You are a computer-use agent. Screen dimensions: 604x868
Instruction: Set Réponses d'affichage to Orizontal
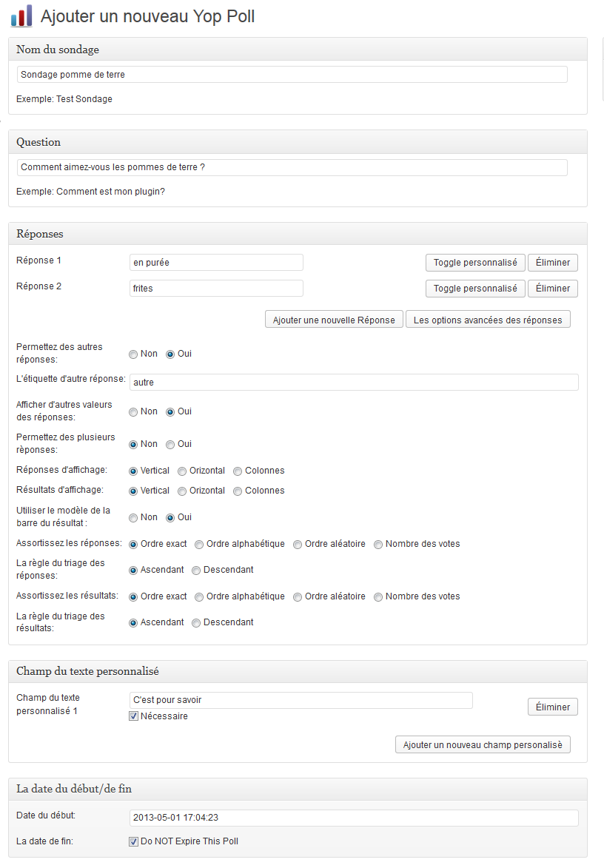(x=181, y=471)
